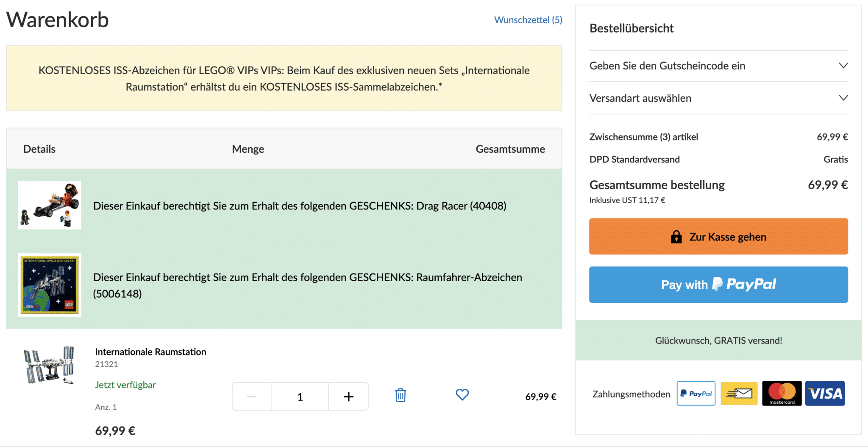Click the Zahlungsmethoden label
The width and height of the screenshot is (868, 447).
tap(631, 394)
